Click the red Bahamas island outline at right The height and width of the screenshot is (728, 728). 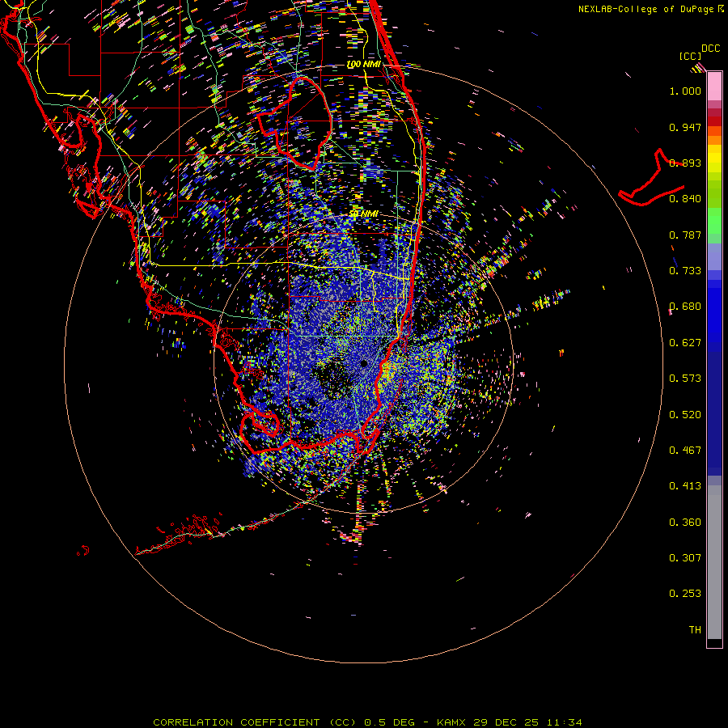tap(651, 177)
